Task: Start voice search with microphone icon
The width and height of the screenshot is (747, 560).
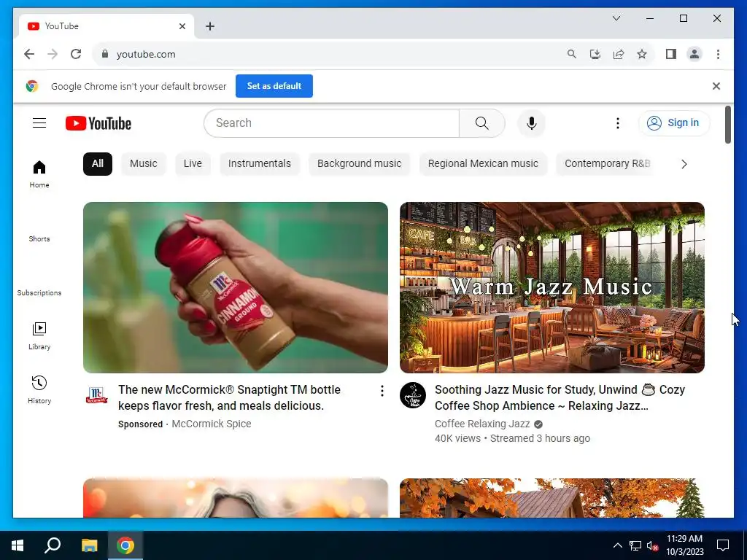Action: [532, 122]
